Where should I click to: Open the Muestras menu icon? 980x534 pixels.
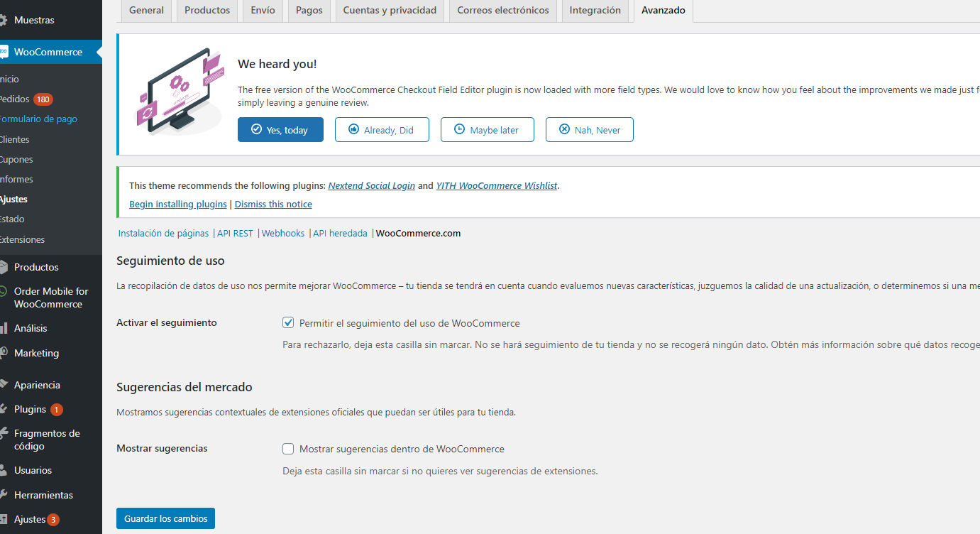pos(3,20)
